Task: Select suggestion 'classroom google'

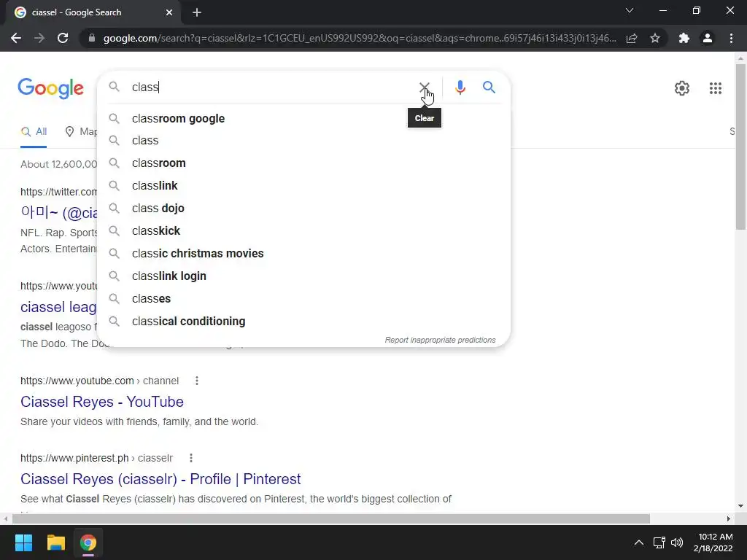Action: click(303, 119)
